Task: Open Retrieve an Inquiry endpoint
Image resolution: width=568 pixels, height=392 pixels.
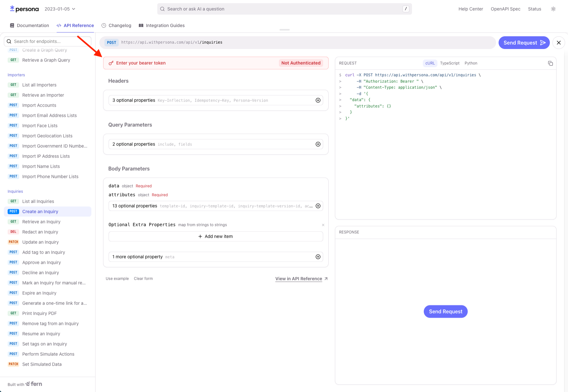Action: 41,222
